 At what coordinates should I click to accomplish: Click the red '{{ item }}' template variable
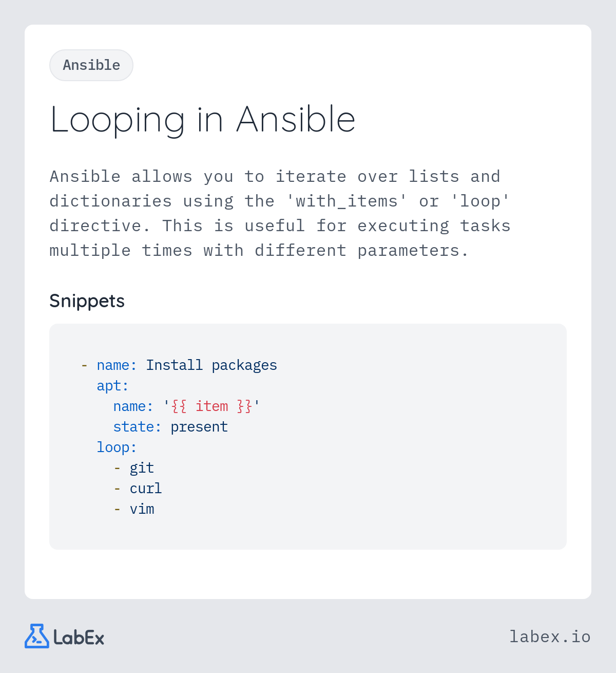(211, 406)
